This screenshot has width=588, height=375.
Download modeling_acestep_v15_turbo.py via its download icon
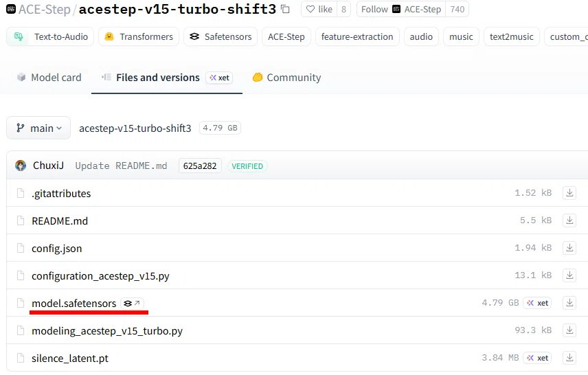click(x=569, y=330)
